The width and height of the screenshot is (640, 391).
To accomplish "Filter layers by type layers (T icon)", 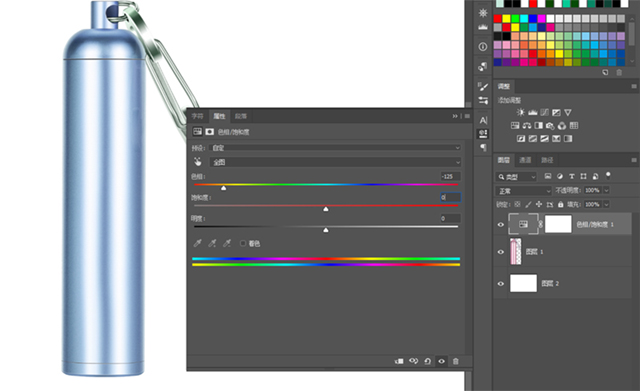I will pyautogui.click(x=572, y=176).
